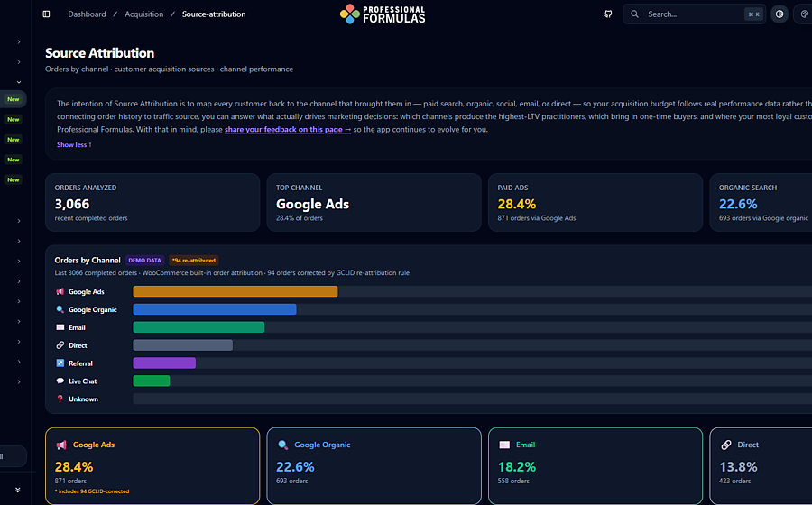Click the question mark icon beside Unknown
This screenshot has height=505, width=812.
(60, 399)
